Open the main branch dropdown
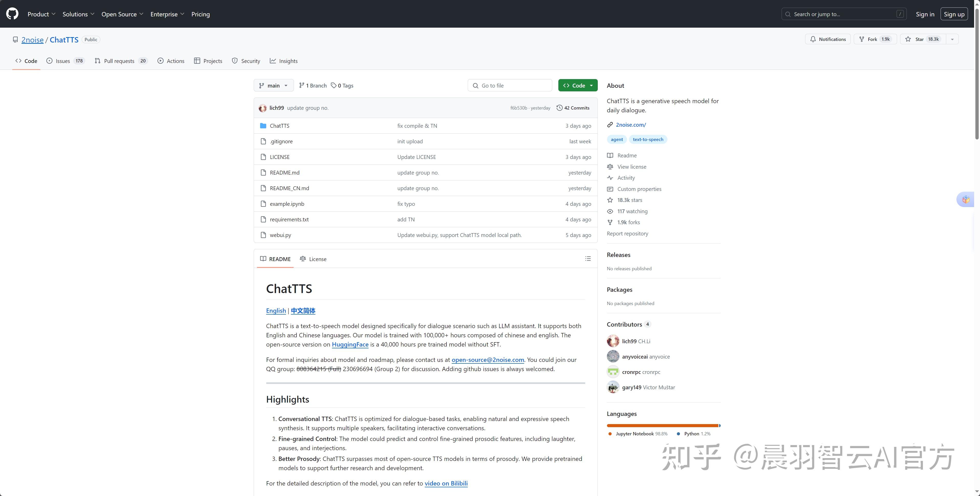The image size is (980, 496). [273, 85]
